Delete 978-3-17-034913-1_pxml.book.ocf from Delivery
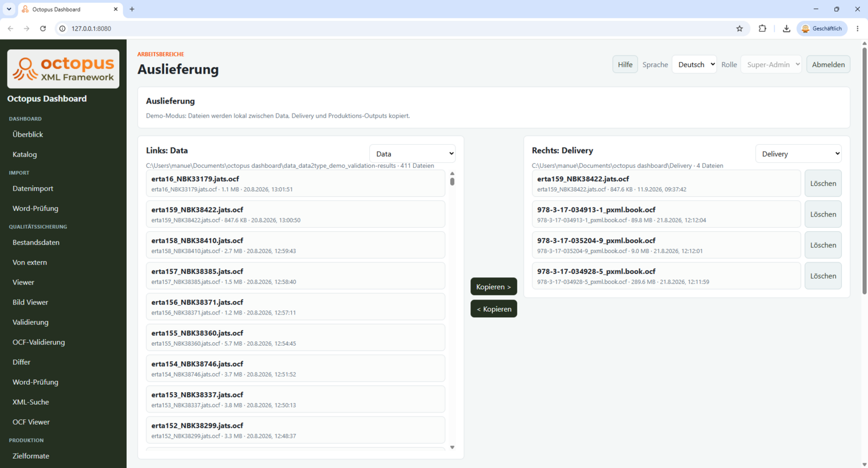Image resolution: width=868 pixels, height=468 pixels. click(x=823, y=214)
